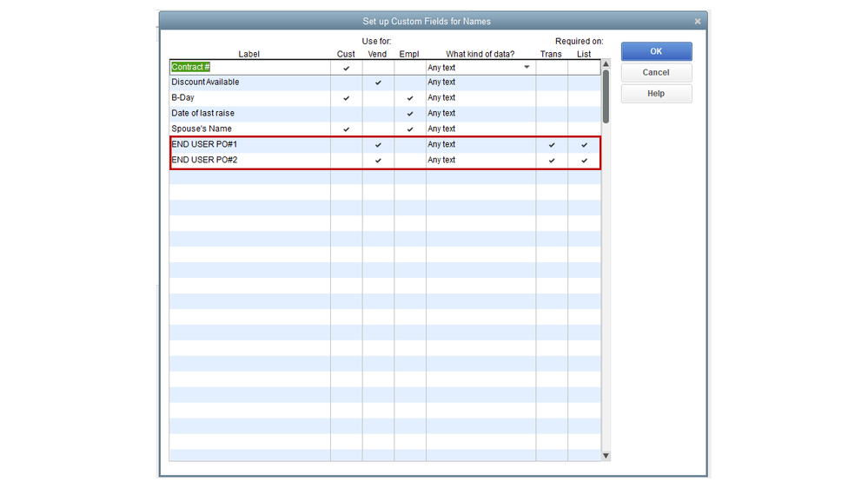Toggle List required for END USER PO#2
Image resolution: width=868 pixels, height=488 pixels.
(584, 160)
